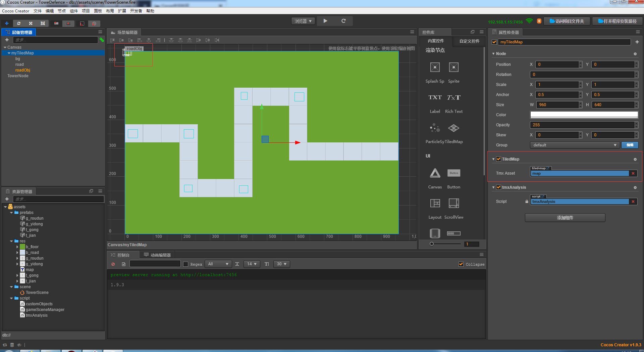Open the 帮助 menu

click(150, 11)
